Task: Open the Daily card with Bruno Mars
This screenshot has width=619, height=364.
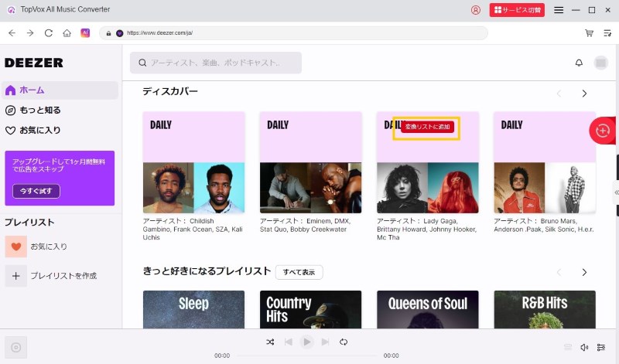Action: click(545, 162)
